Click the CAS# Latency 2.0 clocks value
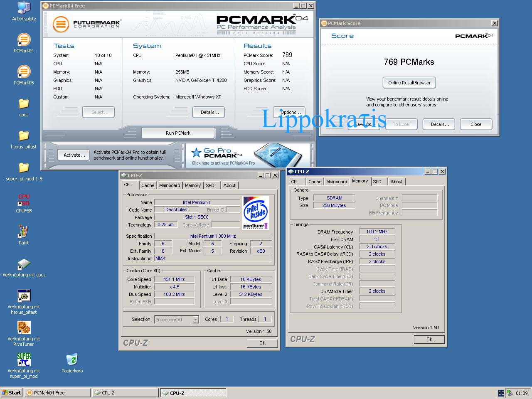 click(377, 246)
